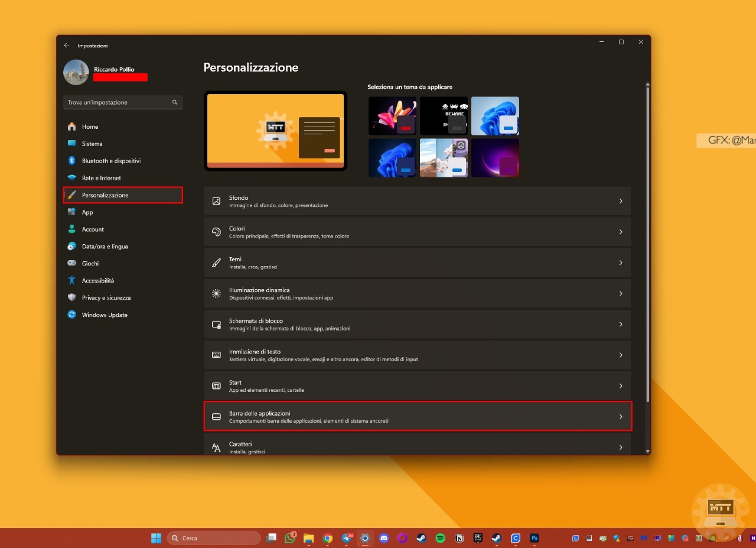Open Privacy e sicurezza settings

106,298
